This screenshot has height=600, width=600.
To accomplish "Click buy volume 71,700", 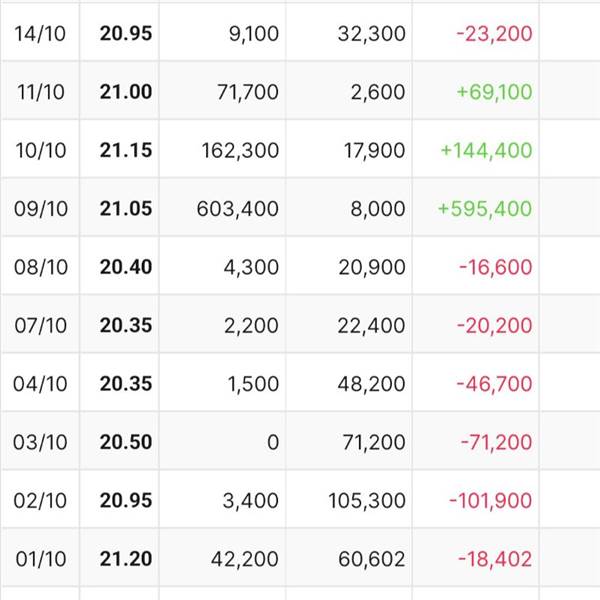I will tap(248, 92).
